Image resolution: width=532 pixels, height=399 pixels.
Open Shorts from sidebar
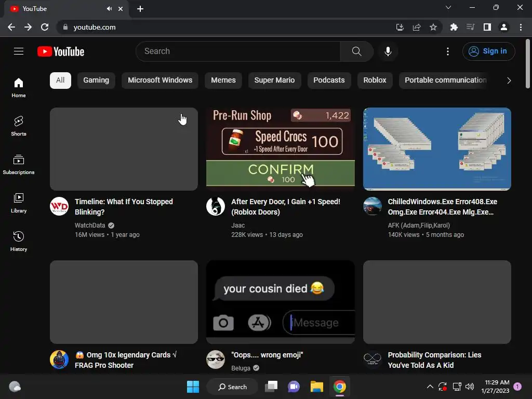[x=19, y=126]
